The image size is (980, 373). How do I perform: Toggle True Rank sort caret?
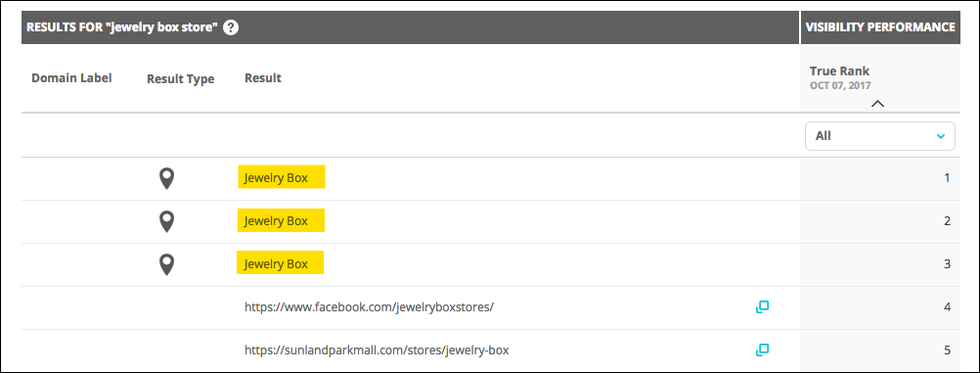(x=877, y=103)
